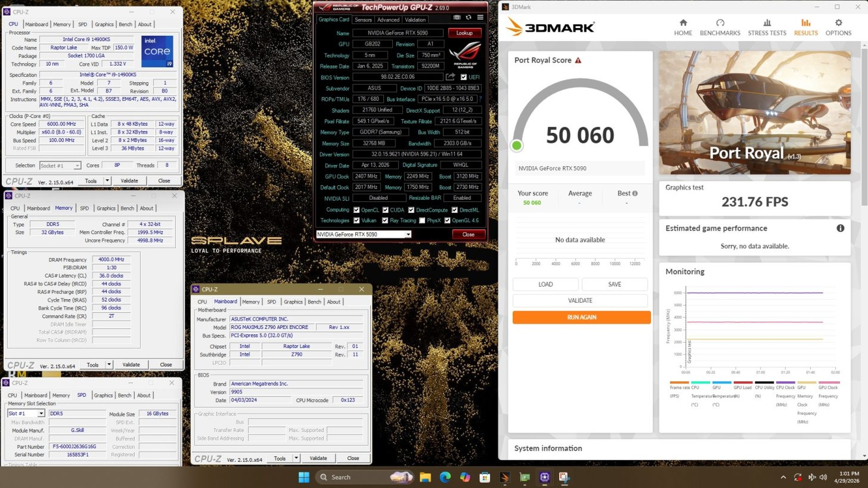Open 3DMark Results via the orange chart icon
This screenshot has width=868, height=488.
[x=806, y=23]
